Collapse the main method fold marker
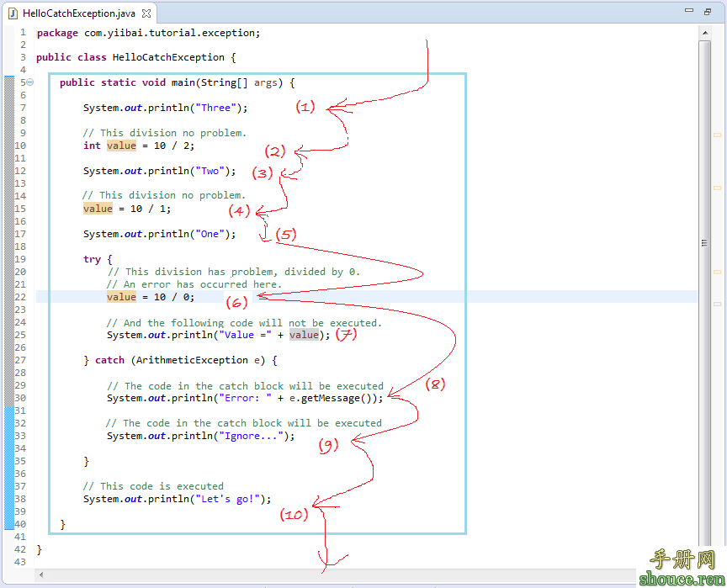This screenshot has height=588, width=727. [29, 82]
